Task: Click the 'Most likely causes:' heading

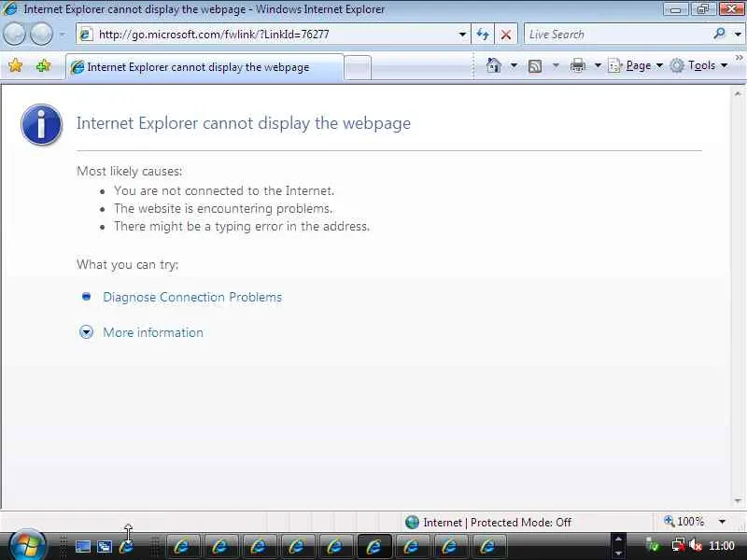Action: point(130,171)
